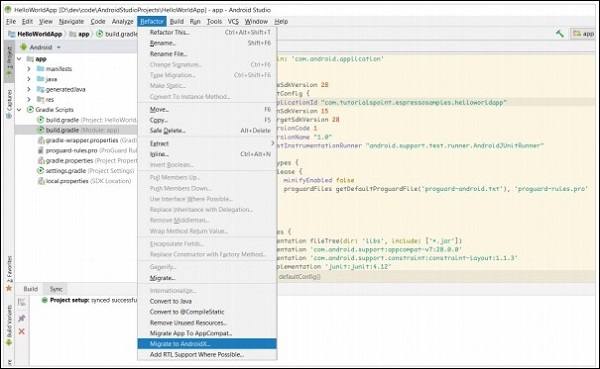This screenshot has height=369, width=600.
Task: Click the java folder icon
Action: [41, 79]
